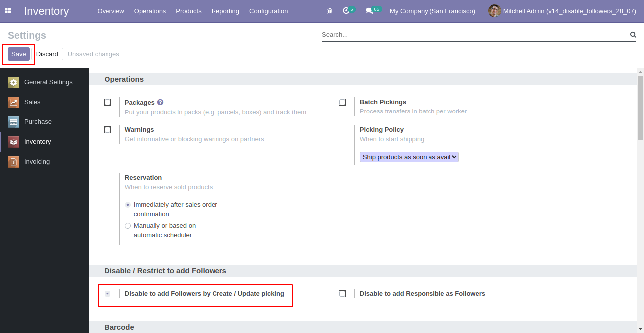
Task: Open the Overview menu
Action: point(110,11)
